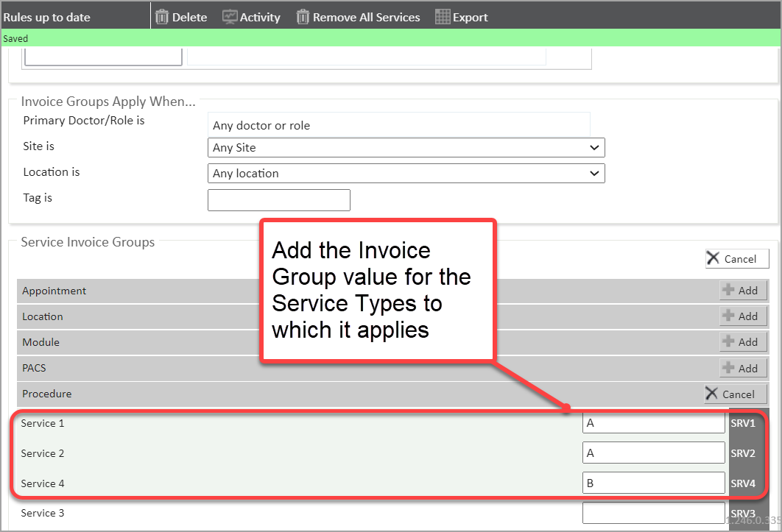This screenshot has width=782, height=532.
Task: Click the Delete toolbar label
Action: pyautogui.click(x=189, y=18)
